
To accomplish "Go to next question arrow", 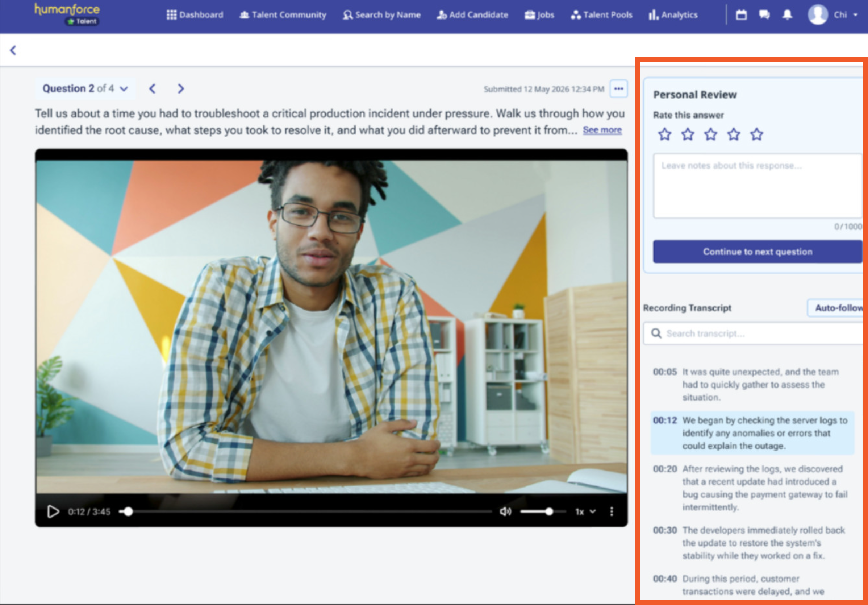I will pos(181,88).
